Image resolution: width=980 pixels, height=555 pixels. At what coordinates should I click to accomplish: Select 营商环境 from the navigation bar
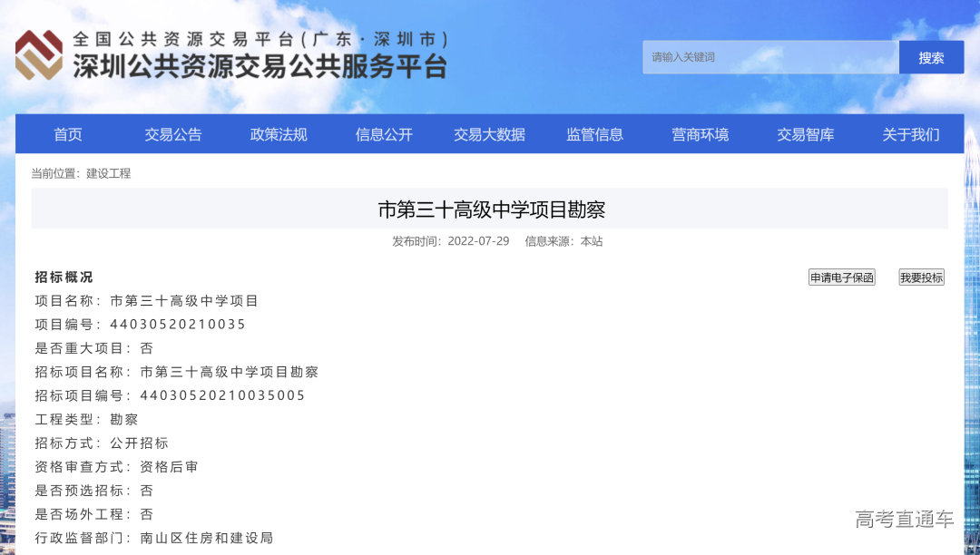click(700, 134)
